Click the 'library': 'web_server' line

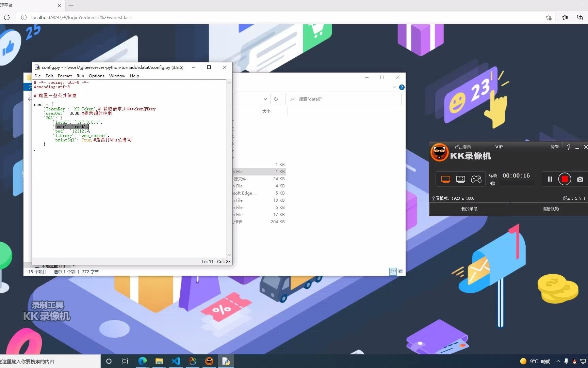[81, 136]
